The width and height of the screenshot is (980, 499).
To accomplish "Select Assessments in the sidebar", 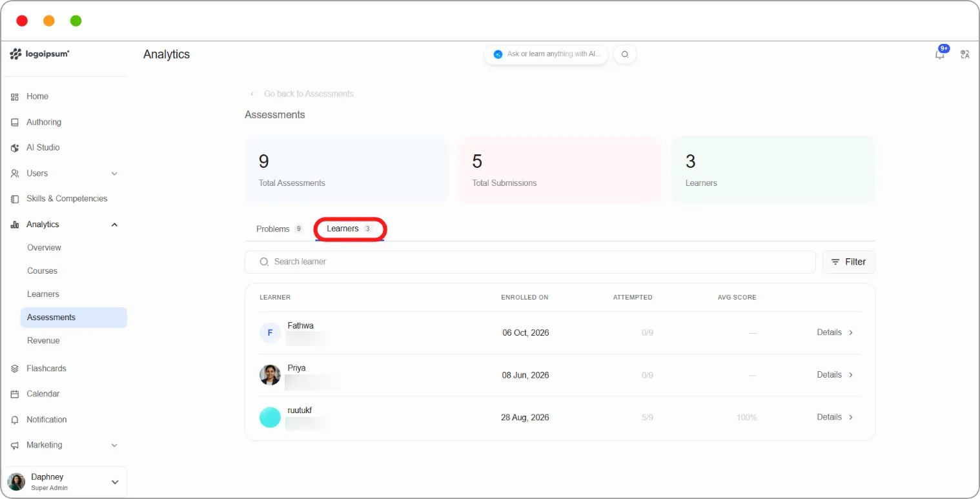I will click(x=74, y=318).
